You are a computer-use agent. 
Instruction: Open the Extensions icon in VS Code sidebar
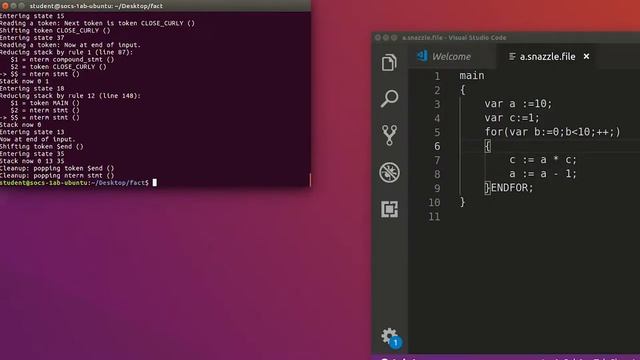[x=389, y=209]
